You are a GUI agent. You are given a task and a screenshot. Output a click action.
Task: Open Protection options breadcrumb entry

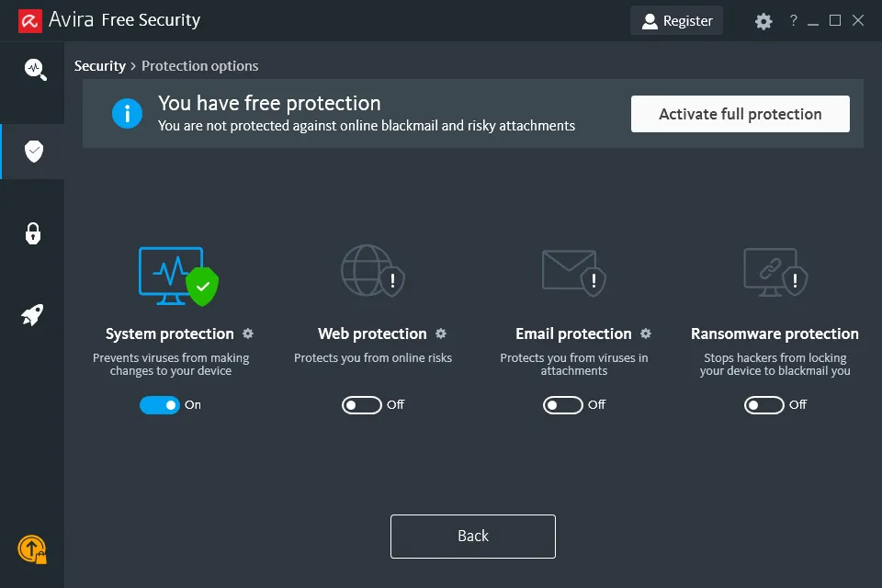point(199,65)
